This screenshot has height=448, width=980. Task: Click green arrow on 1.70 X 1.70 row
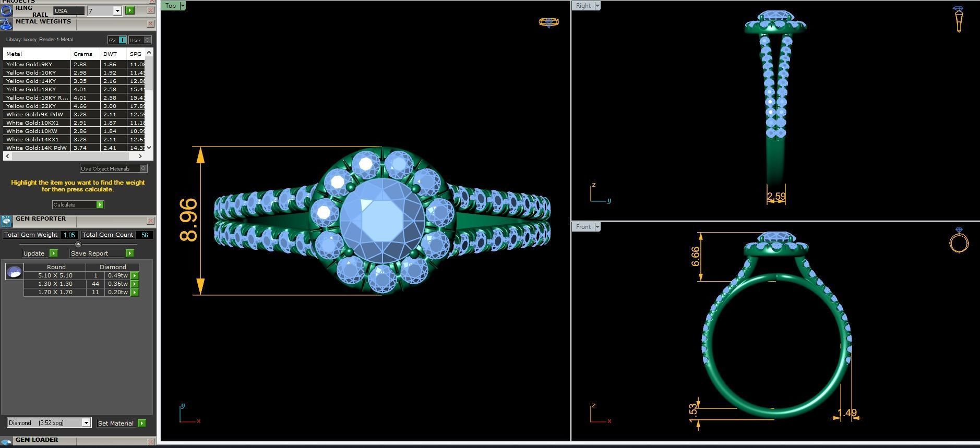click(x=135, y=292)
